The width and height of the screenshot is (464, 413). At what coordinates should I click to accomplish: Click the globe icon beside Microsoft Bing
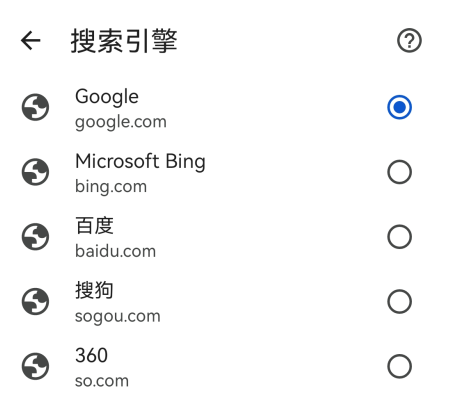click(x=35, y=172)
